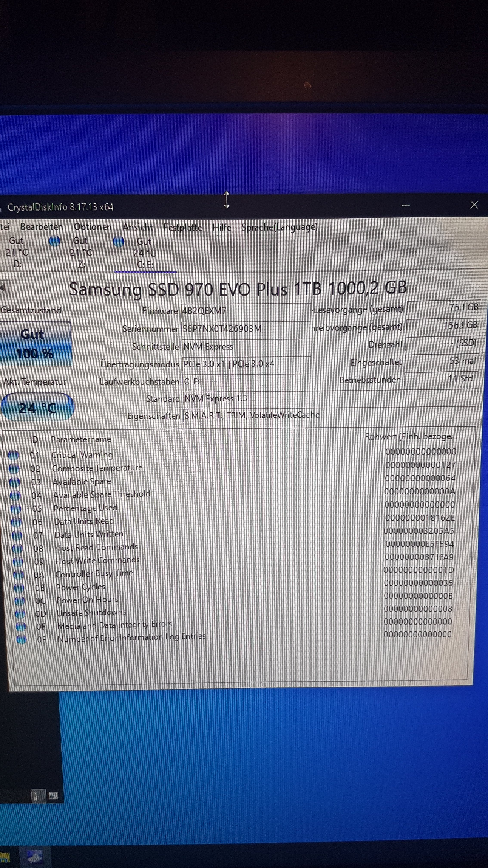Image resolution: width=488 pixels, height=868 pixels.
Task: Click raw value 00000000B71FA9
Action: (419, 557)
